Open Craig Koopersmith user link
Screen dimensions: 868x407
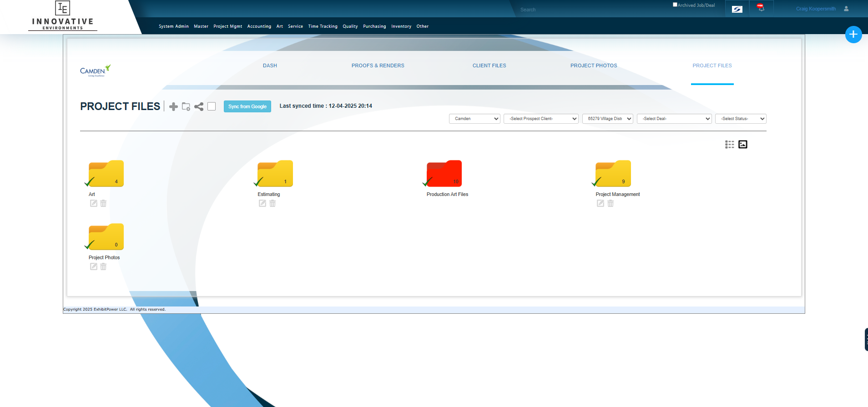pos(816,9)
